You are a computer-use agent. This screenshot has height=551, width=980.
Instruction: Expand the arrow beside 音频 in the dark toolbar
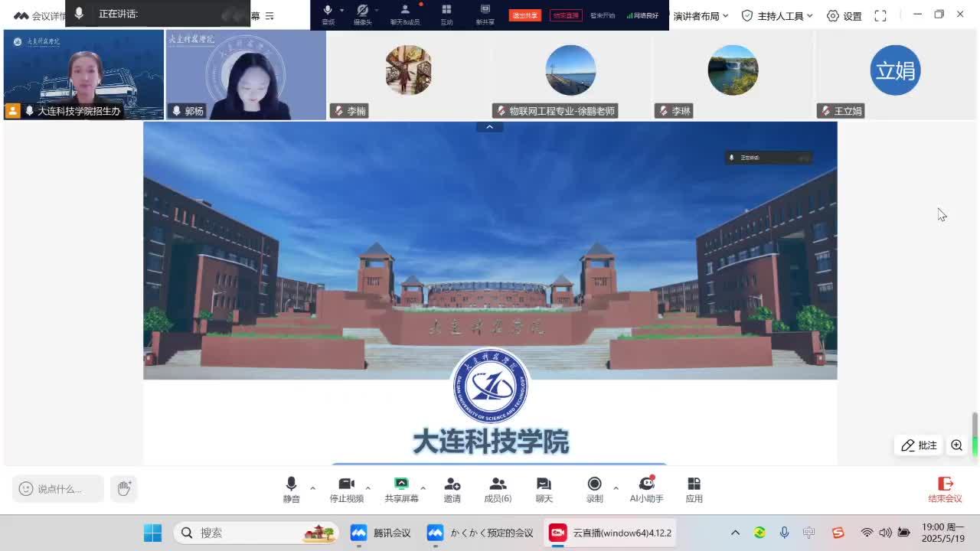(x=341, y=10)
